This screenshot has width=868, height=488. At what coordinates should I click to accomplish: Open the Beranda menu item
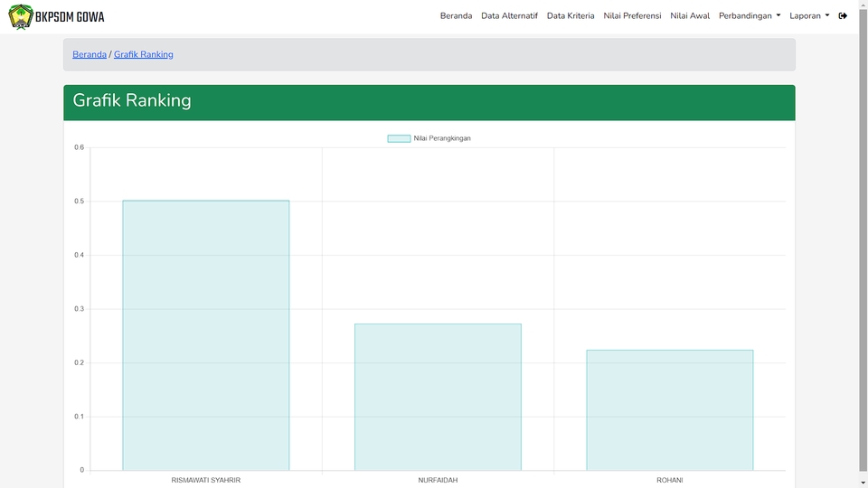[x=456, y=16]
